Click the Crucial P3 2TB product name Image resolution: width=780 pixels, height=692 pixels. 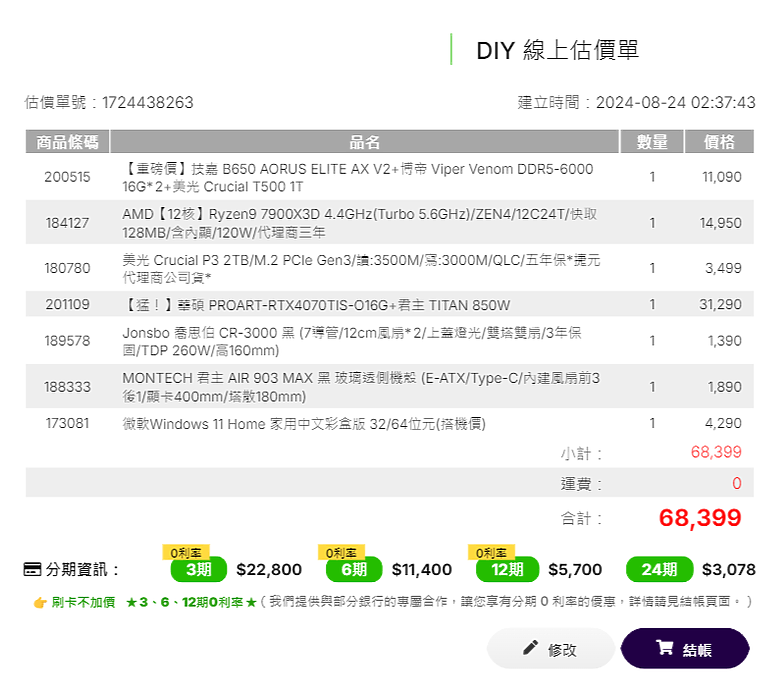pyautogui.click(x=361, y=269)
